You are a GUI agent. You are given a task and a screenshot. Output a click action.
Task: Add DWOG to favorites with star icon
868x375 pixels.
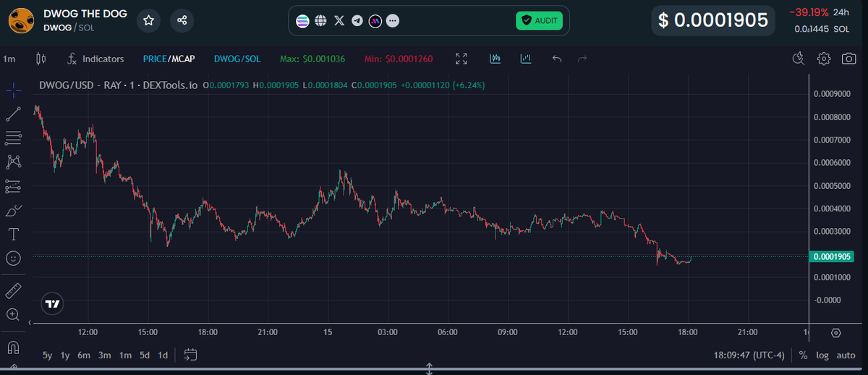[x=148, y=20]
